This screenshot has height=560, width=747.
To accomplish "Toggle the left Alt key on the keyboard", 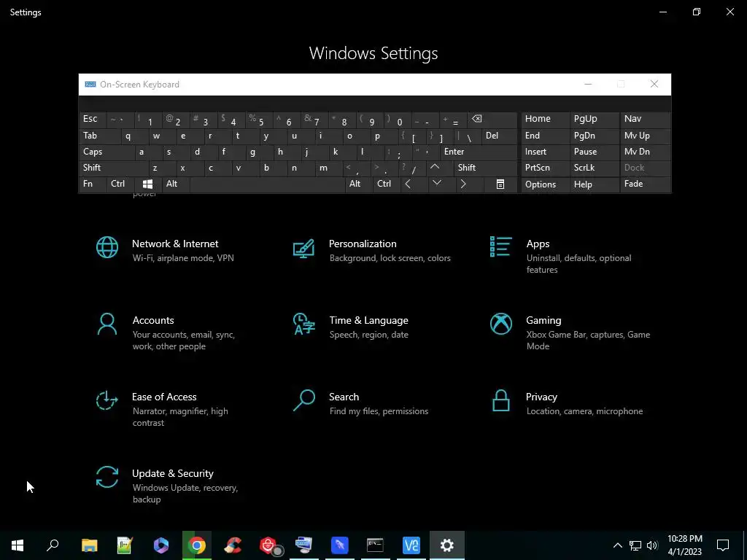I will click(x=176, y=184).
